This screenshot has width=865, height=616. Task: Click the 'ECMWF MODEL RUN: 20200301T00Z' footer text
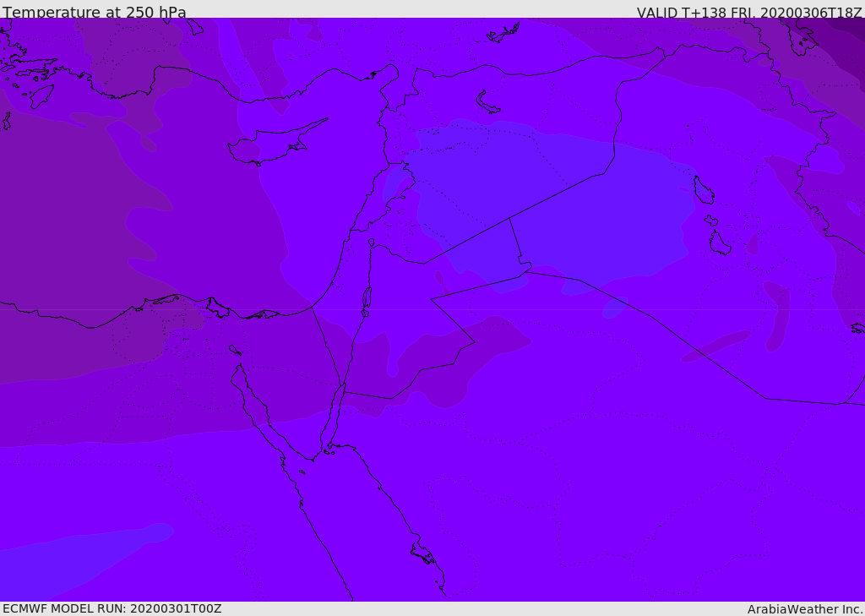tap(112, 608)
